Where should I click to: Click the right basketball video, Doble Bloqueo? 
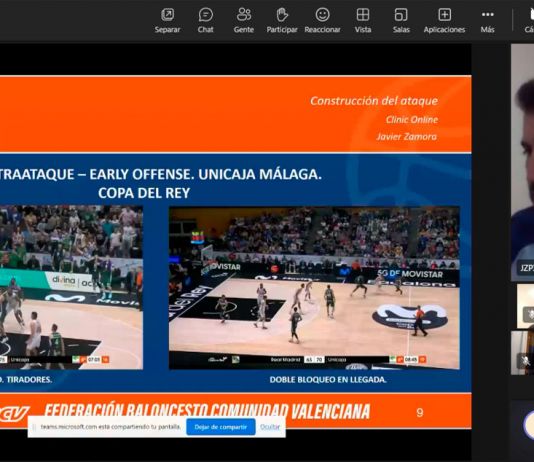314,288
